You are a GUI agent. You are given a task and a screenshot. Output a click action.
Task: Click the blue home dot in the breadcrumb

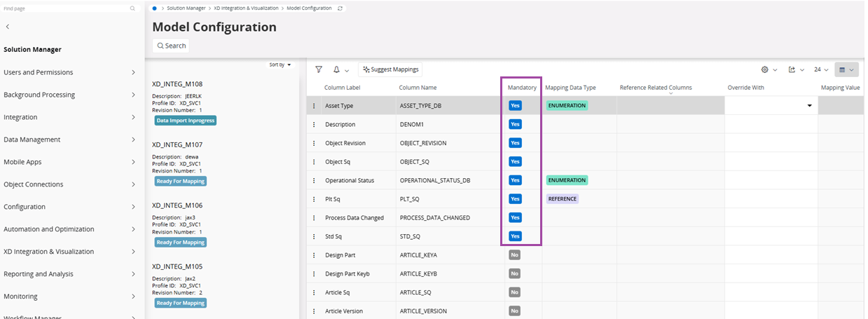(154, 8)
